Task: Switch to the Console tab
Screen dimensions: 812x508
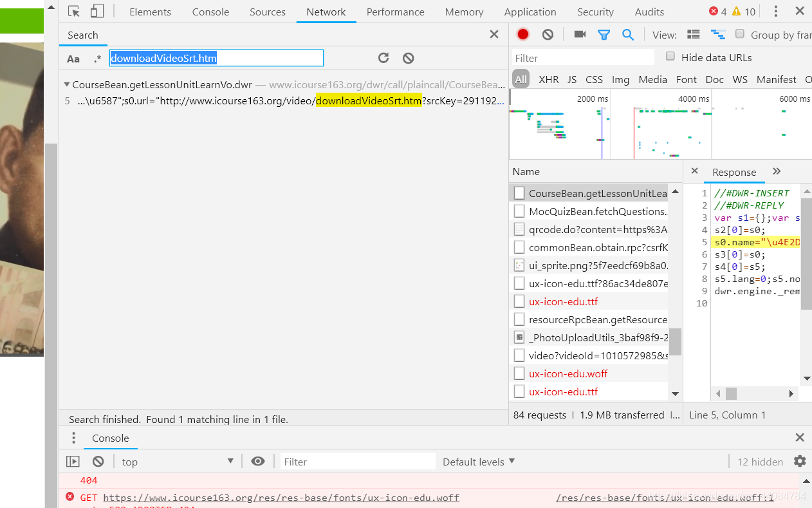Action: (210, 12)
